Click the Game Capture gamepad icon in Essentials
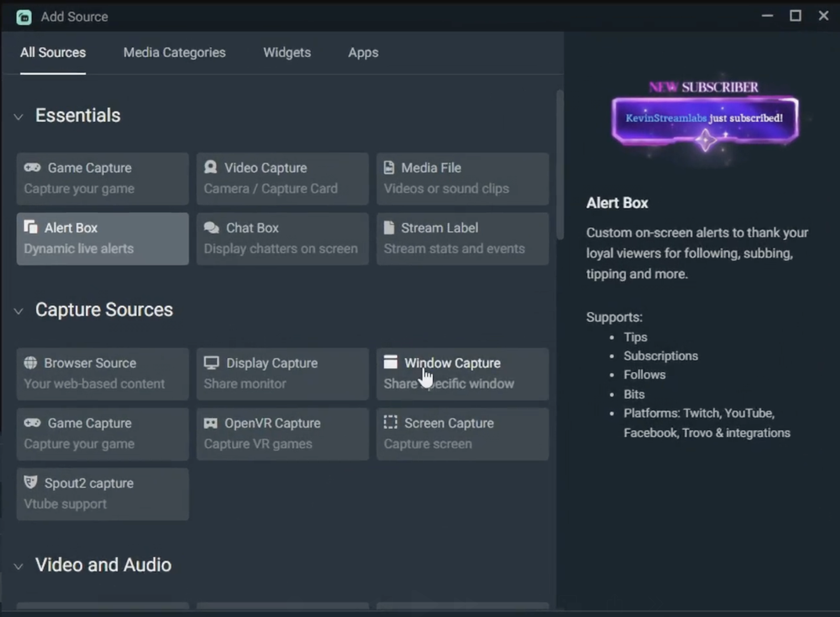840x617 pixels. 32,167
